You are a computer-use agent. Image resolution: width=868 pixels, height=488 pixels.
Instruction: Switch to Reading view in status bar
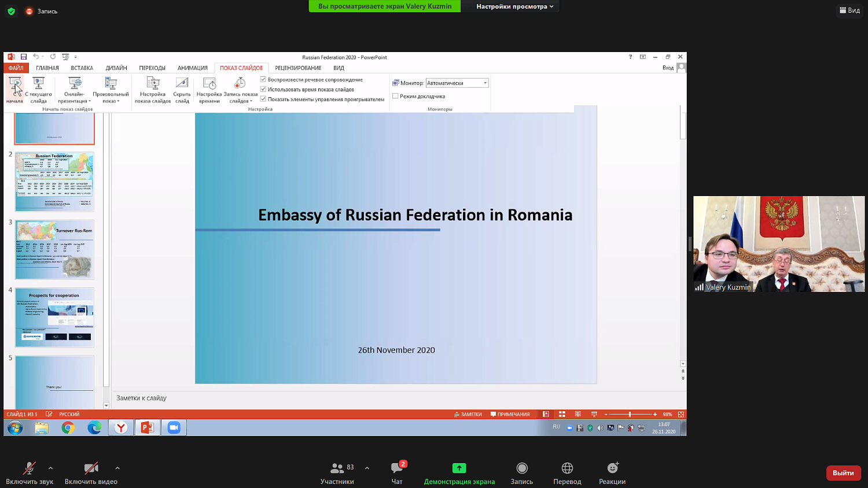pos(578,414)
